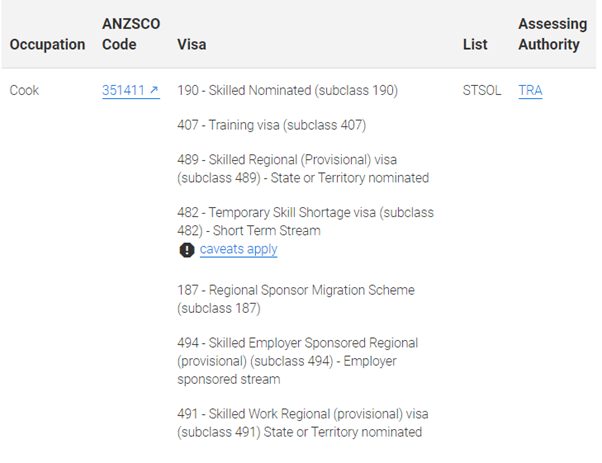Click the 489 Skilled Regional Provisional entry
This screenshot has height=463, width=602.
pyautogui.click(x=303, y=169)
